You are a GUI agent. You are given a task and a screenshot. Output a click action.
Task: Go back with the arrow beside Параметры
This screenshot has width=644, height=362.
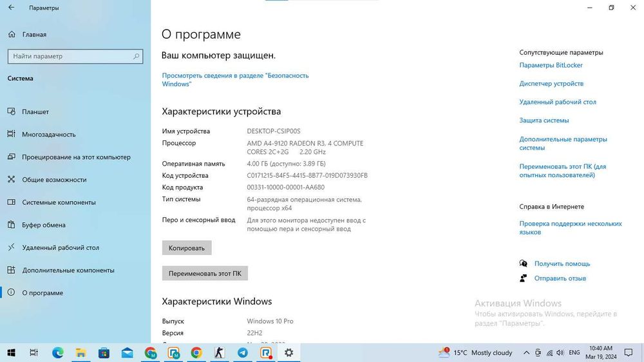point(11,7)
